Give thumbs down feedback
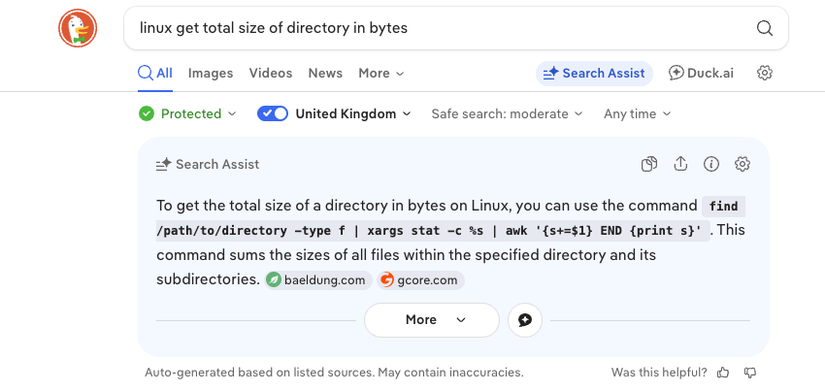 (750, 373)
